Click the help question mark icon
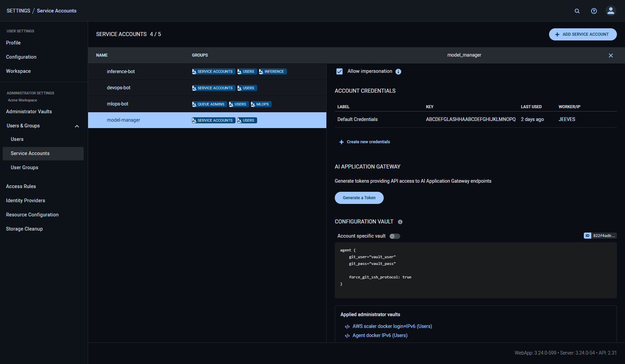 (594, 11)
